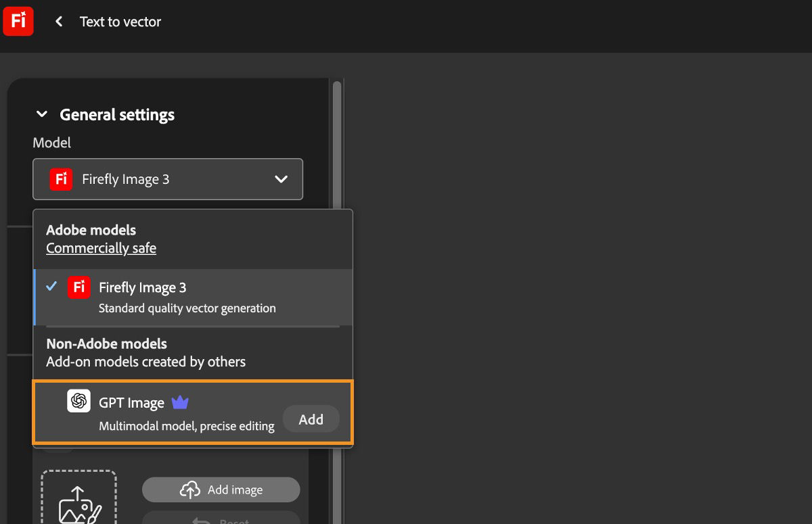812x524 pixels.
Task: Click the Firefly icon inside the Model dropdown
Action: click(61, 179)
